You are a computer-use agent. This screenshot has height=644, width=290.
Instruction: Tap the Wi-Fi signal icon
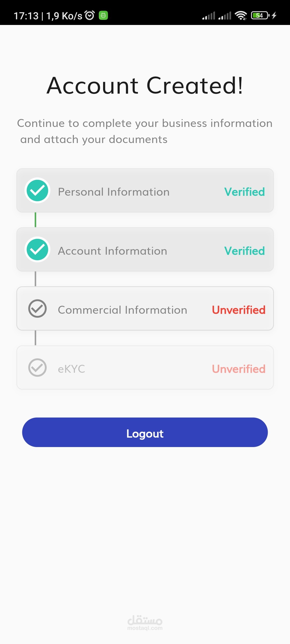click(x=241, y=16)
